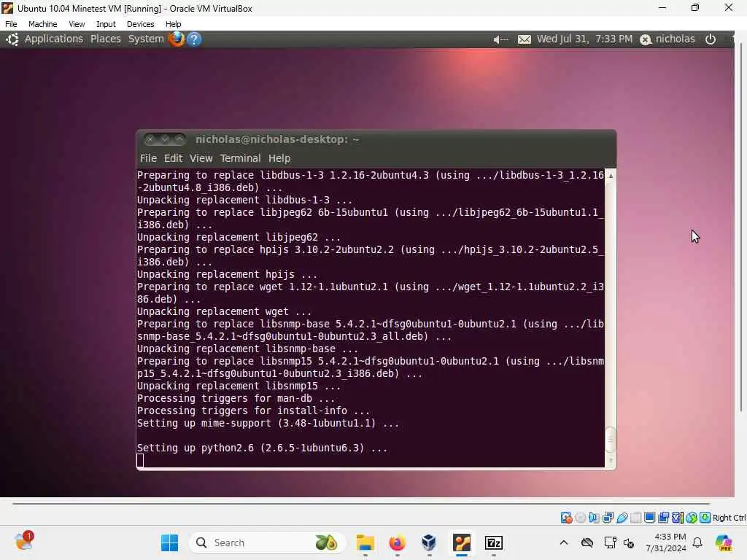The width and height of the screenshot is (747, 560).
Task: Open the Ubuntu System menu
Action: pos(146,39)
